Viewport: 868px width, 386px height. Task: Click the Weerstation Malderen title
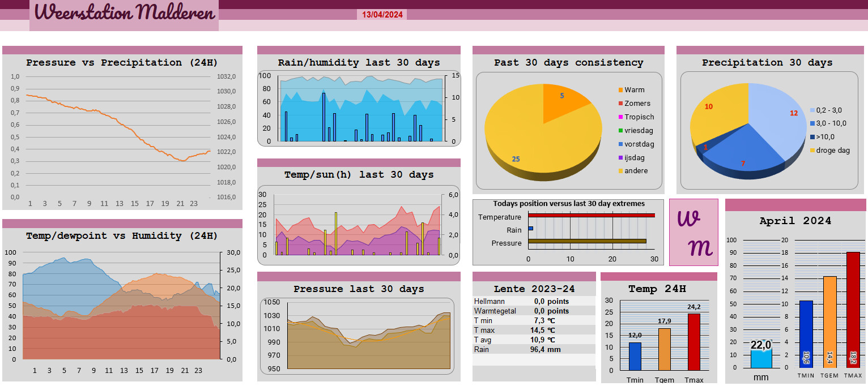pyautogui.click(x=125, y=12)
